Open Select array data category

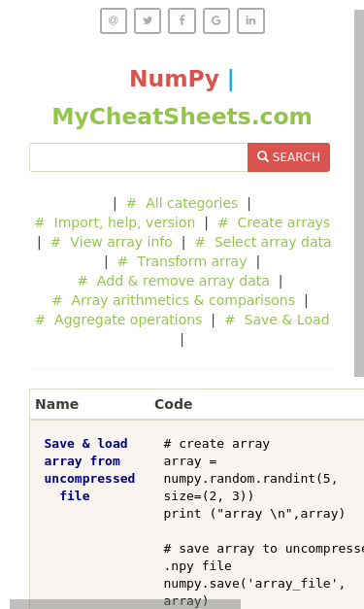tap(263, 242)
